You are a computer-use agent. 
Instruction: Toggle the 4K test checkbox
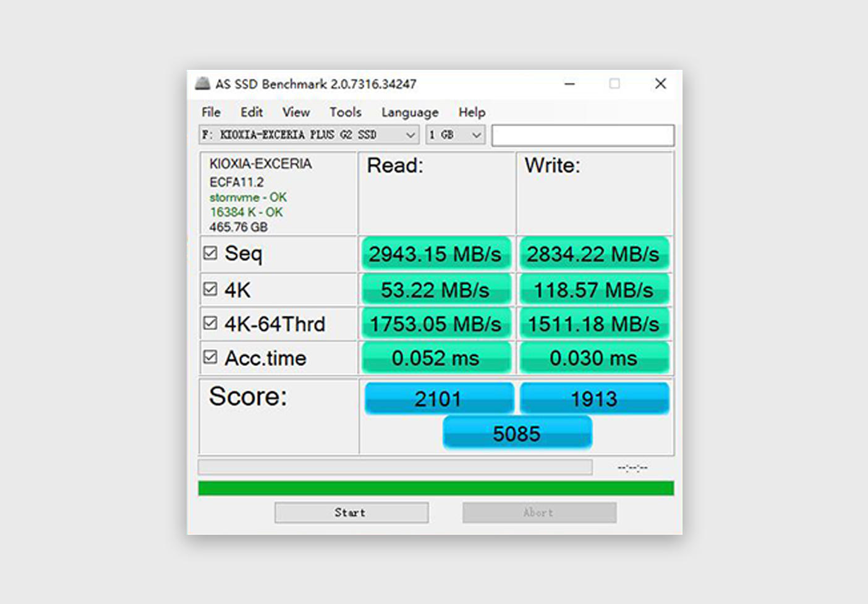[x=211, y=289]
